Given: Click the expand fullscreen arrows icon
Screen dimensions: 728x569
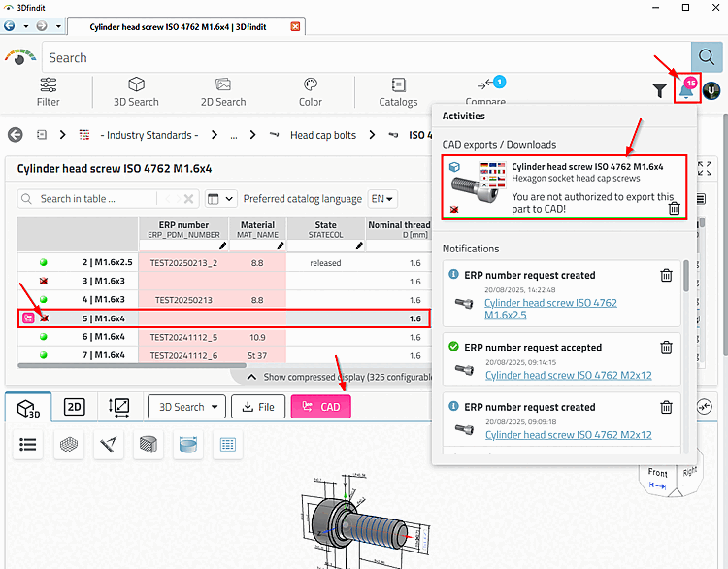Looking at the screenshot, I should click(x=705, y=169).
